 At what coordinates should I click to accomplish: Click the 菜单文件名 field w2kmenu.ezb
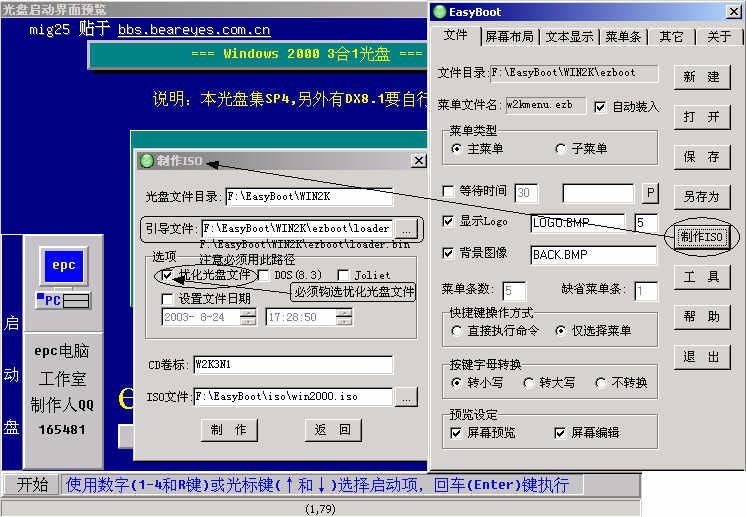pos(545,105)
